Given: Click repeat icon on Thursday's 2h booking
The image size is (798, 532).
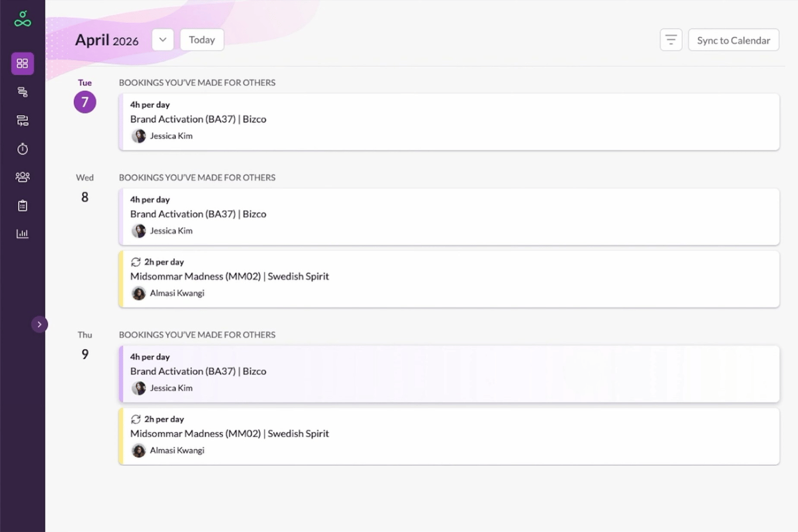Looking at the screenshot, I should (136, 419).
